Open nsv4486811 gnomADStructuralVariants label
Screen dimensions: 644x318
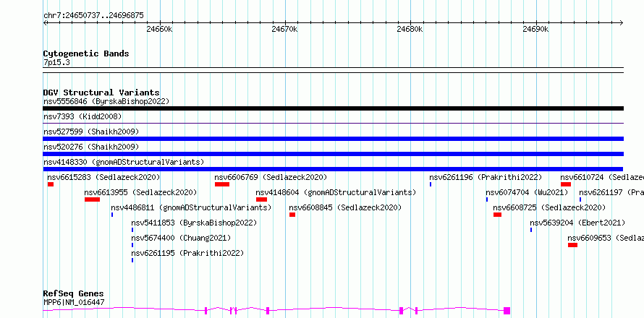click(192, 207)
